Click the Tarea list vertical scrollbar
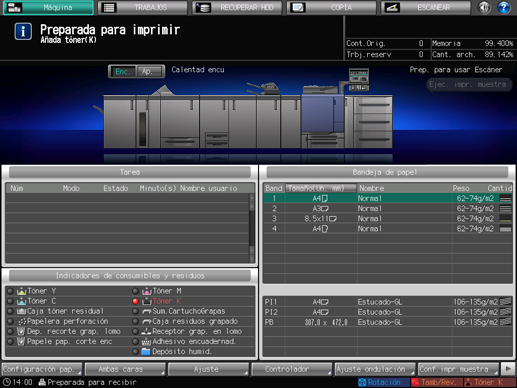 [x=252, y=228]
